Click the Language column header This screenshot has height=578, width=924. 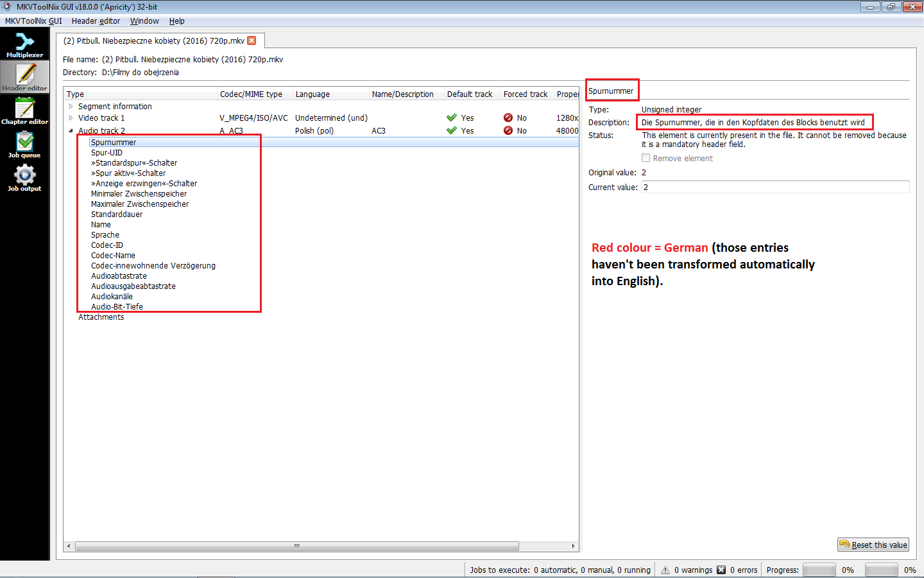(331, 94)
